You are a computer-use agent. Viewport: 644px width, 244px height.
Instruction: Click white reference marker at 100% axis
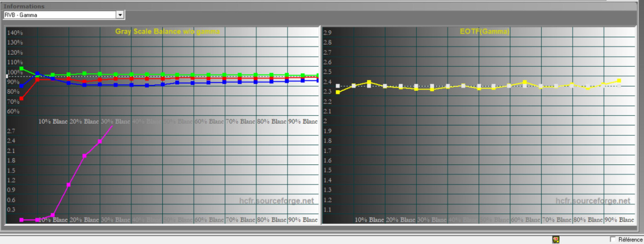[x=7, y=76]
